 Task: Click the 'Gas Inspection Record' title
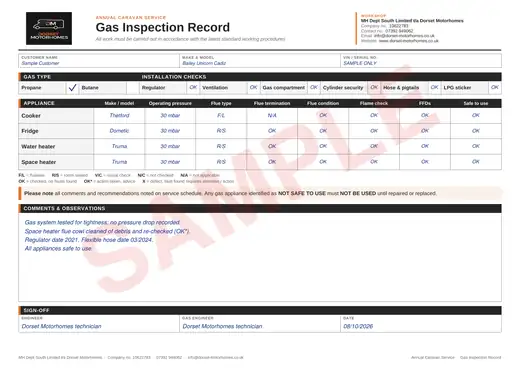pos(163,27)
